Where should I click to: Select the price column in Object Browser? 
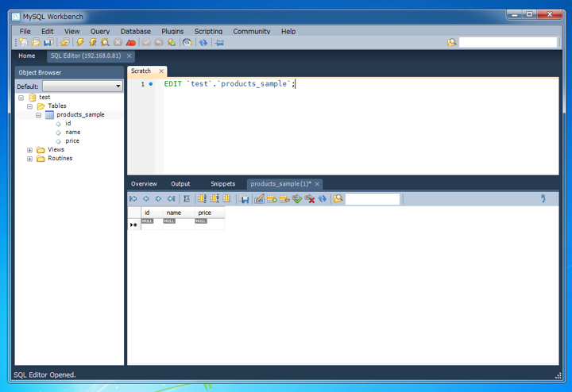click(x=72, y=141)
